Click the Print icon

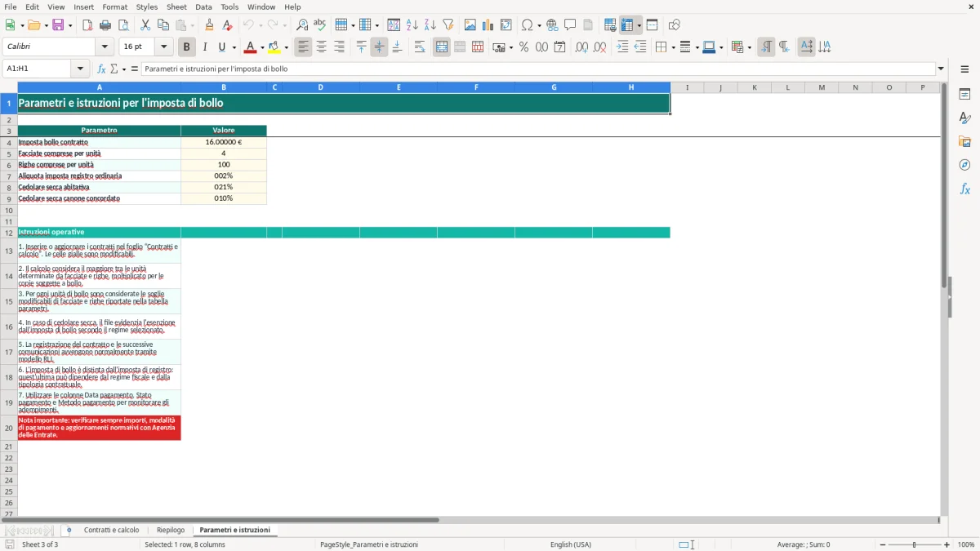(x=105, y=25)
